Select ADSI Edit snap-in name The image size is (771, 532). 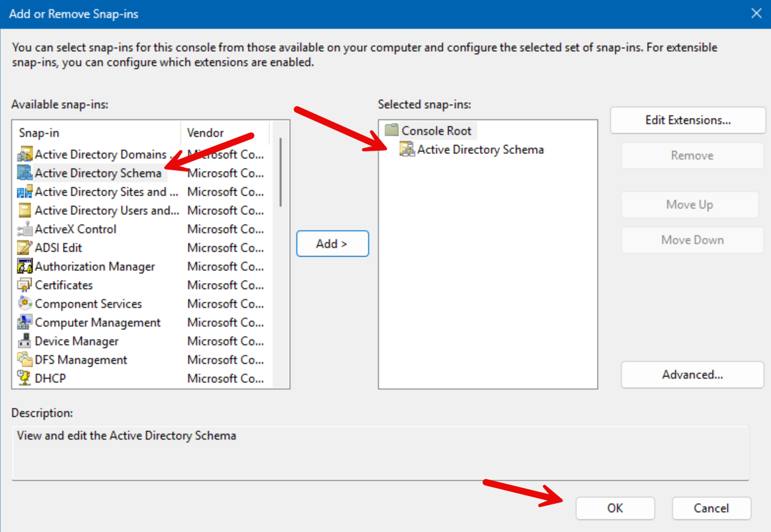click(58, 248)
